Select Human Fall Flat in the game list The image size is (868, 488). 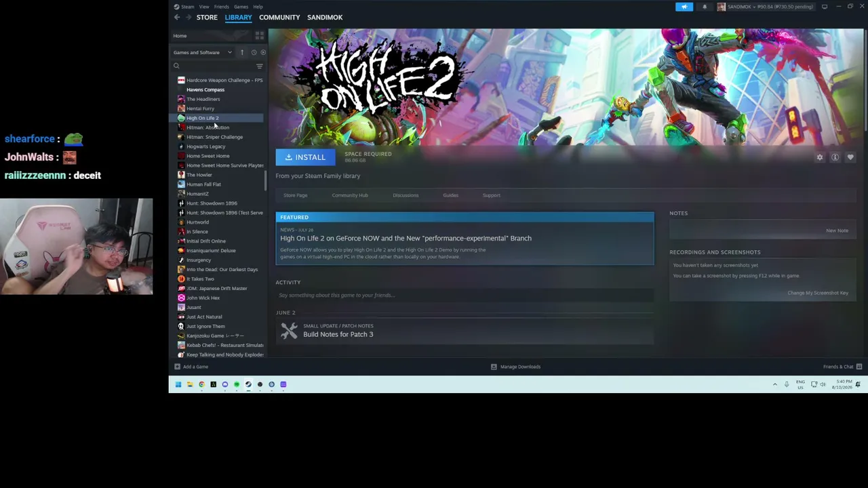tap(203, 184)
